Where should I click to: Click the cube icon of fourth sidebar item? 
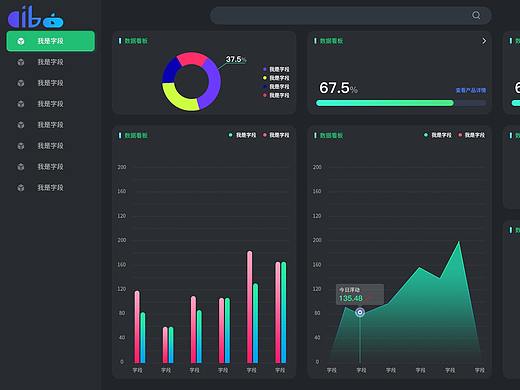pos(21,104)
